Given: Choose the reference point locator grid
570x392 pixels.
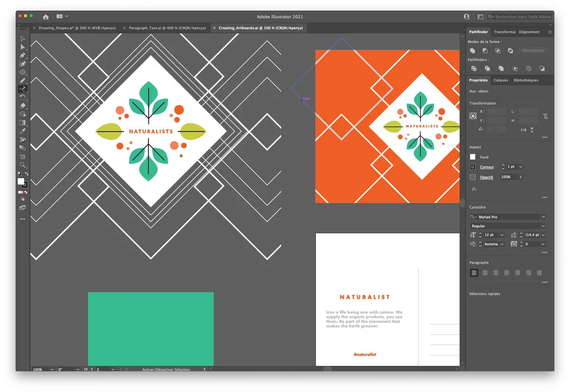Looking at the screenshot, I should coord(473,115).
